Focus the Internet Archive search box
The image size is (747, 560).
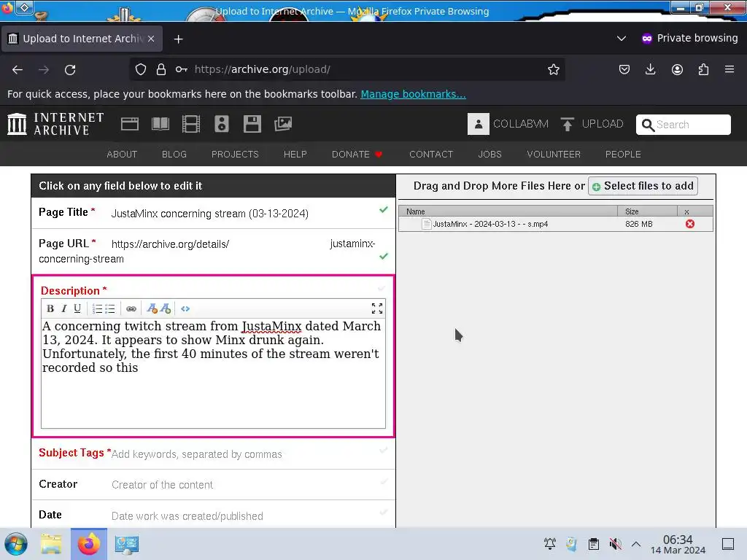click(x=683, y=125)
